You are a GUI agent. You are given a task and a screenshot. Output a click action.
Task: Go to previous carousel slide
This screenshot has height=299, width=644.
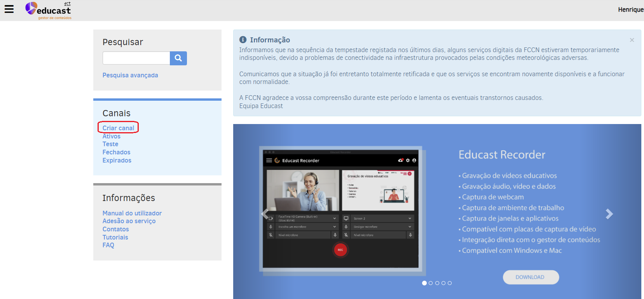[x=265, y=214]
